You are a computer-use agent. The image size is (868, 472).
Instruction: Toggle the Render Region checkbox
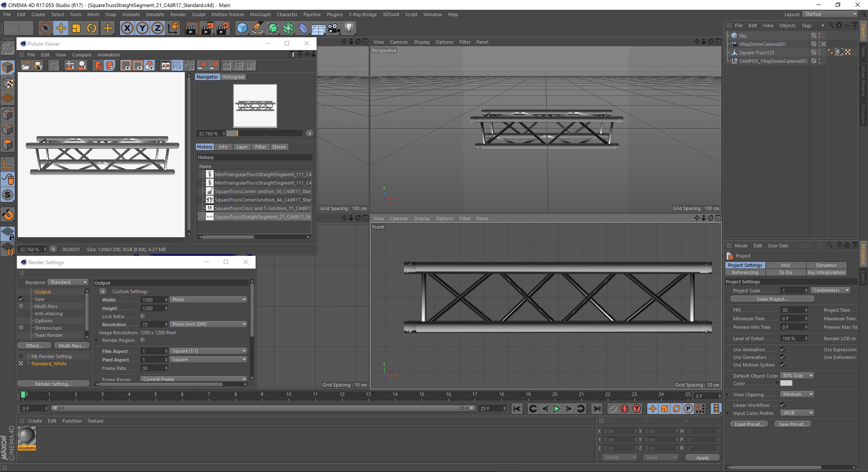pyautogui.click(x=143, y=340)
